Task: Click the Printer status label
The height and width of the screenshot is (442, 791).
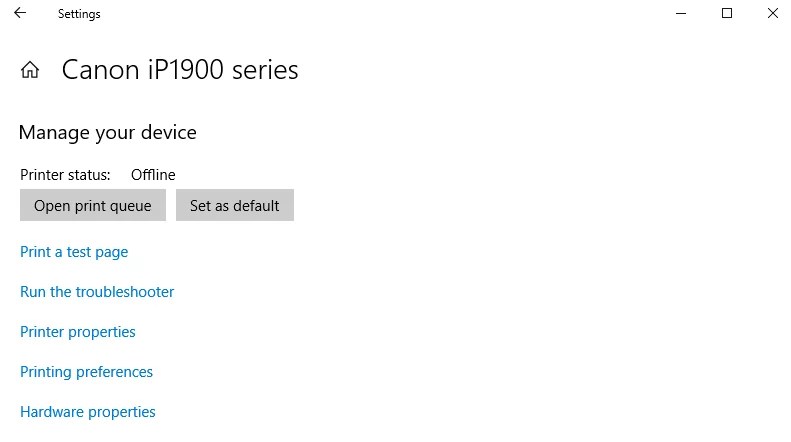Action: point(65,175)
